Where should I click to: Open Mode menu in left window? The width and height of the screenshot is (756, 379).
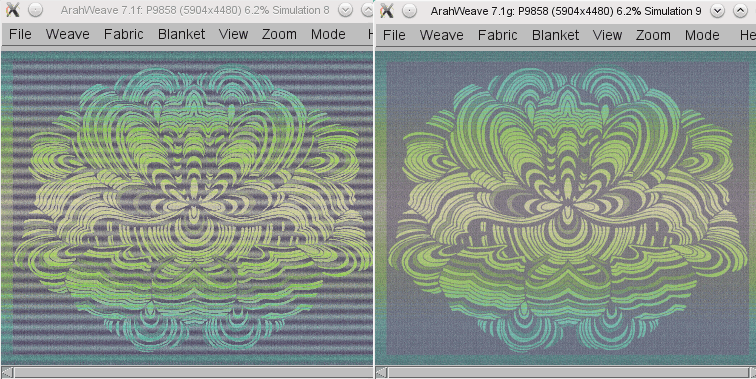(x=328, y=34)
